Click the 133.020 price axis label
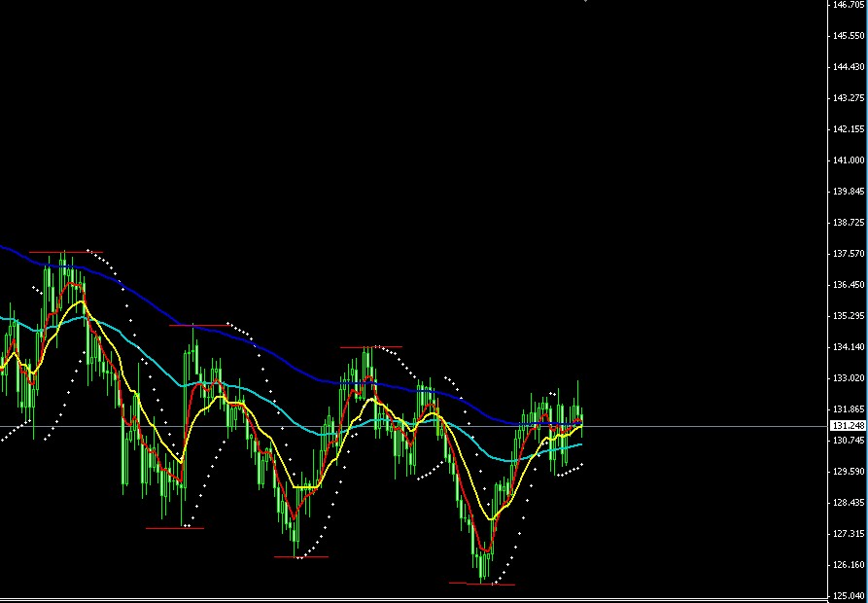Viewport: 868px width, 603px height. (x=849, y=378)
